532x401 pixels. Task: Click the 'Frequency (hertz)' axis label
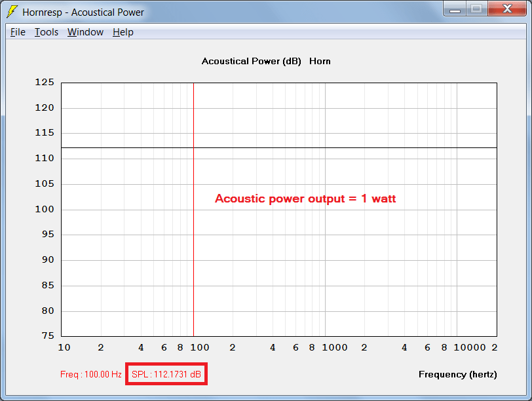point(458,374)
